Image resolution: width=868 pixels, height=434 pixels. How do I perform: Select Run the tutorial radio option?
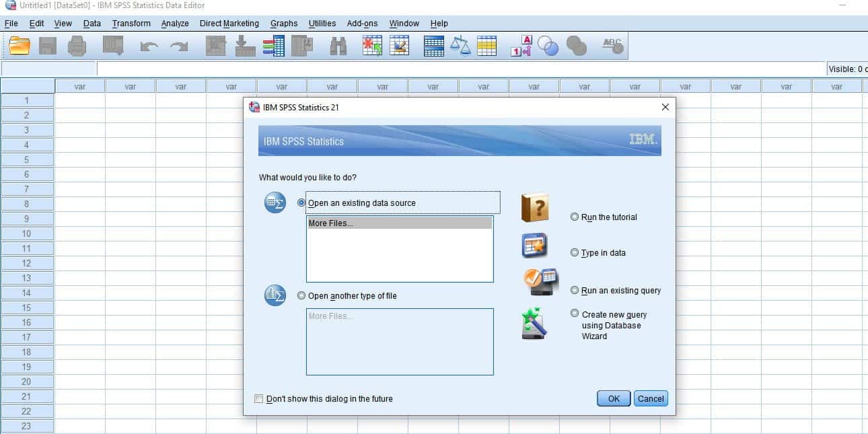pyautogui.click(x=575, y=217)
